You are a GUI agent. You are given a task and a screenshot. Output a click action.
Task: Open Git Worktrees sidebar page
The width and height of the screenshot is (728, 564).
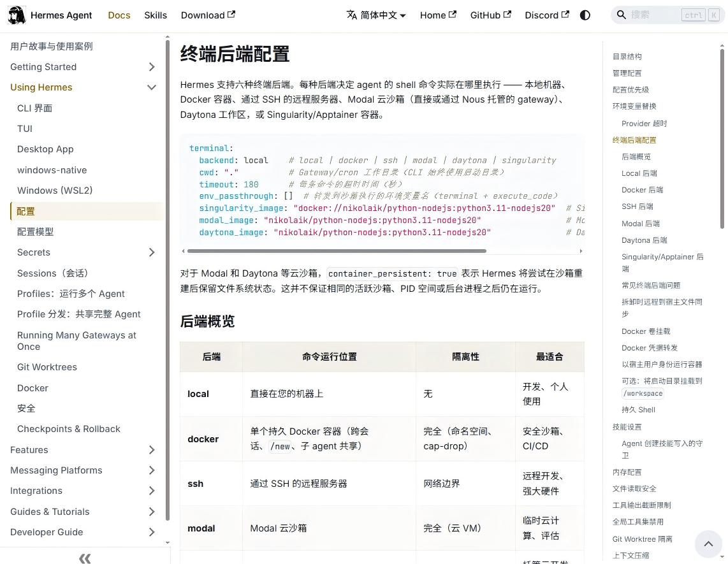(47, 366)
